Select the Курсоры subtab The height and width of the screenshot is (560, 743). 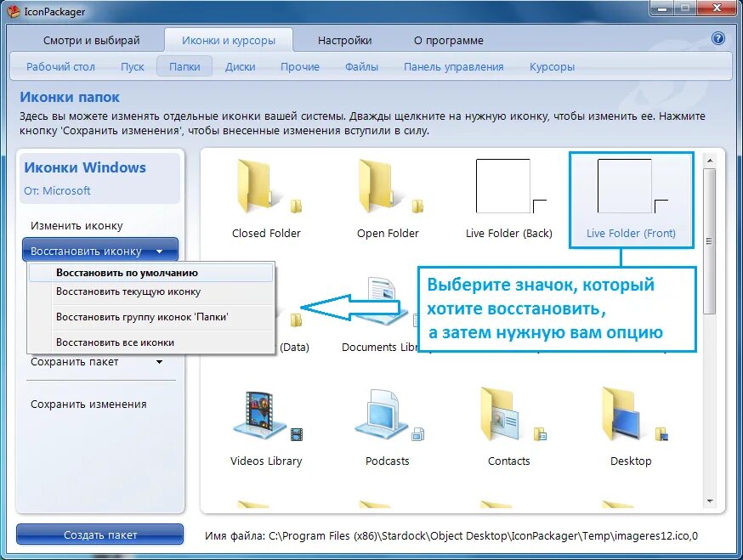coord(552,67)
